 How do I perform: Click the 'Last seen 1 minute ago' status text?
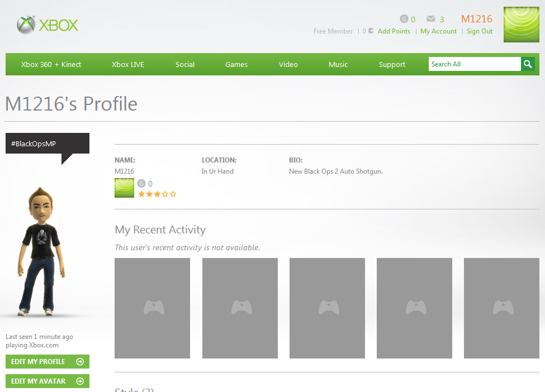pos(39,337)
